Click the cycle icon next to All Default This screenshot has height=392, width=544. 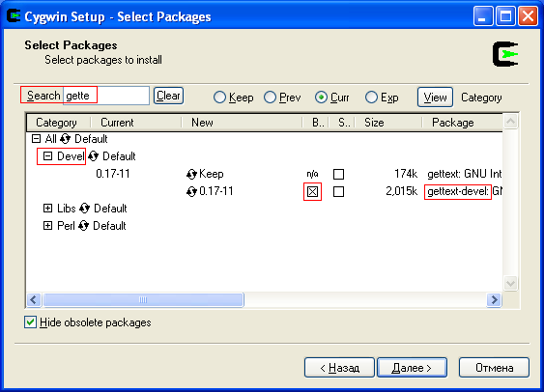point(65,139)
